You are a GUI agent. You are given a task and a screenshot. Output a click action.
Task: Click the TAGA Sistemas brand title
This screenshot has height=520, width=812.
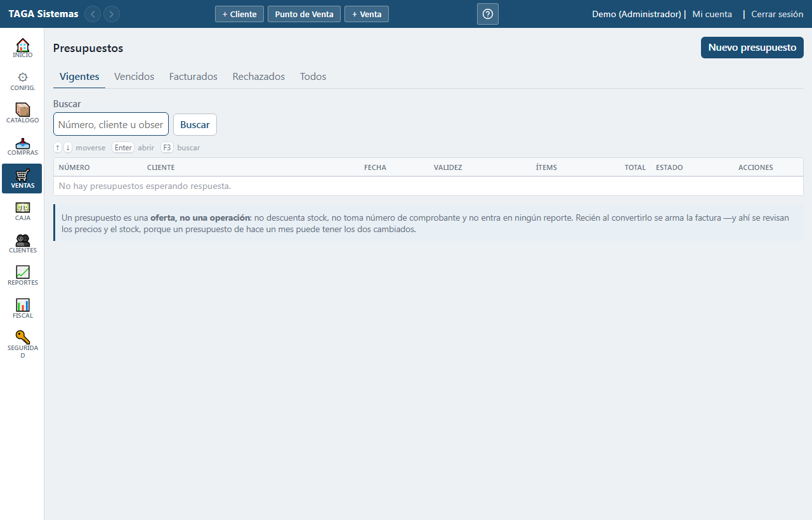[43, 14]
